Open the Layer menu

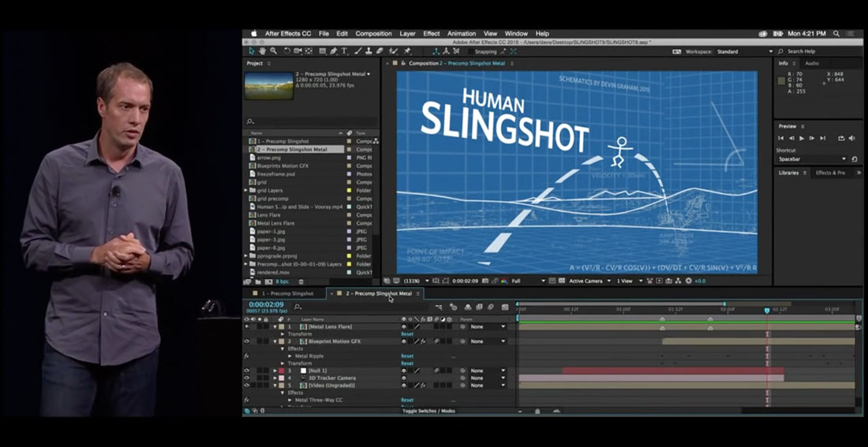(x=407, y=34)
